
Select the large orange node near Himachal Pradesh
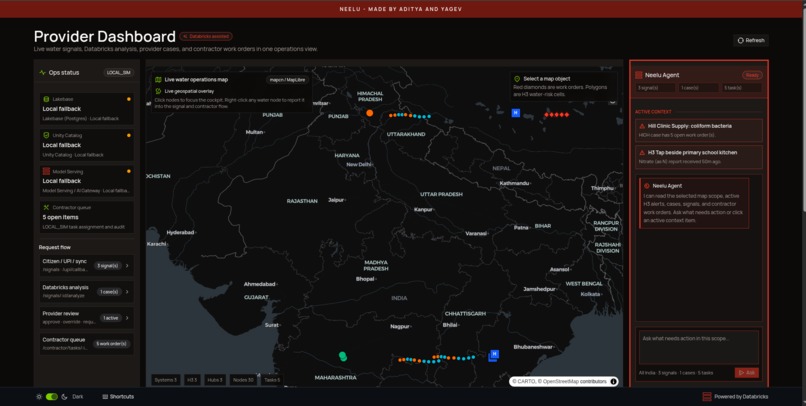(x=370, y=113)
